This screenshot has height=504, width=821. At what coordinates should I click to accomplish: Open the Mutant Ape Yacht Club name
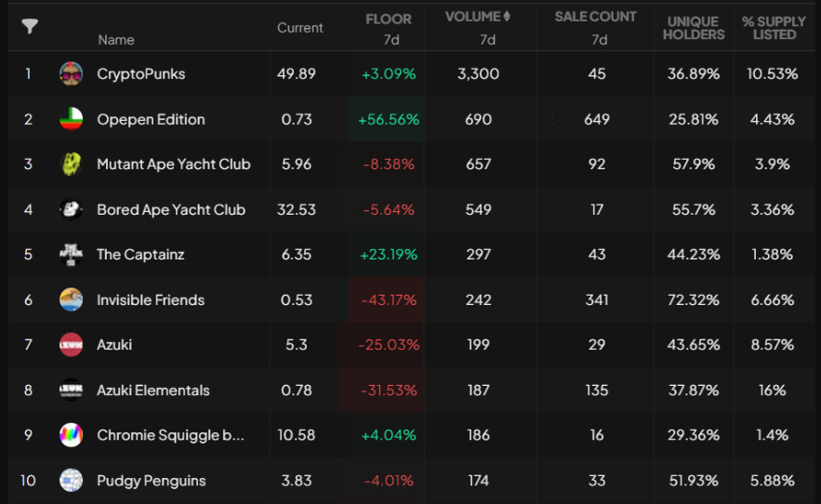[174, 164]
